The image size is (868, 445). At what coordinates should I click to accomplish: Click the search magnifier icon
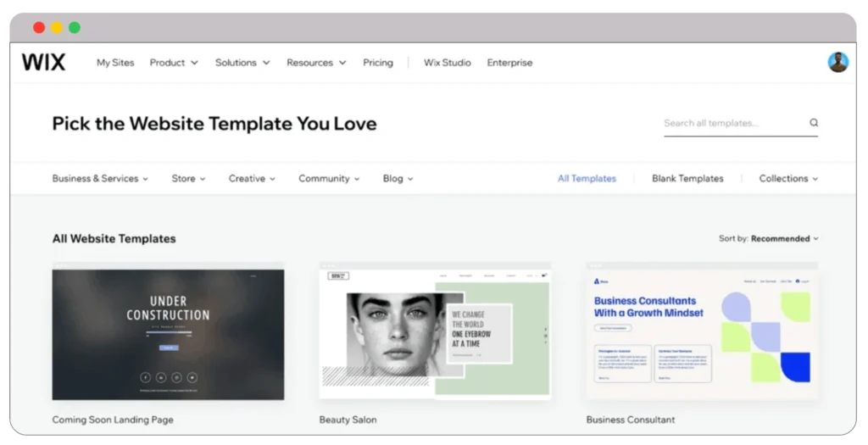814,123
